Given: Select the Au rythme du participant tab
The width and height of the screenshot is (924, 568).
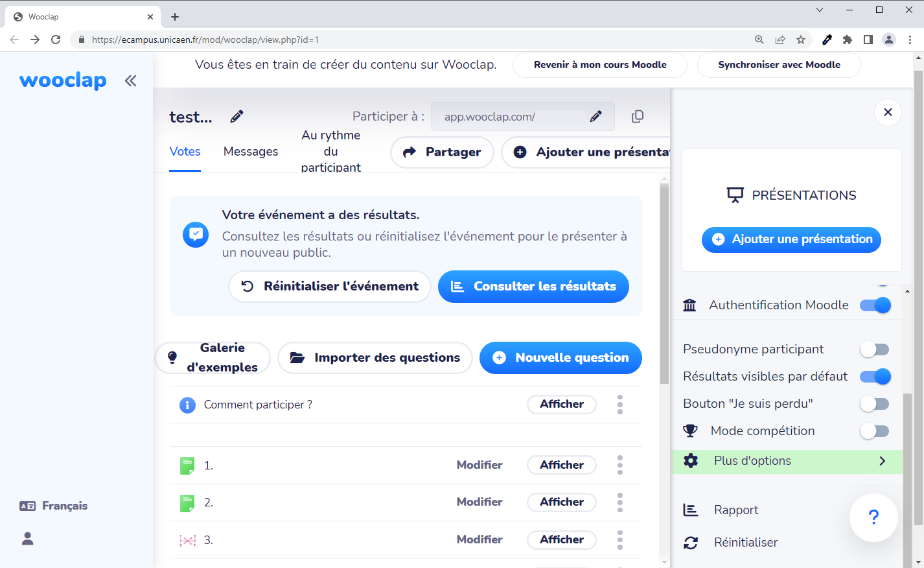Looking at the screenshot, I should point(330,152).
